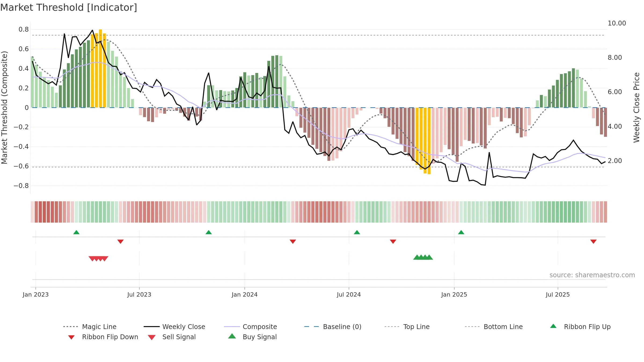
Task: Toggle the Magic Line legend entry
Action: pyautogui.click(x=90, y=327)
